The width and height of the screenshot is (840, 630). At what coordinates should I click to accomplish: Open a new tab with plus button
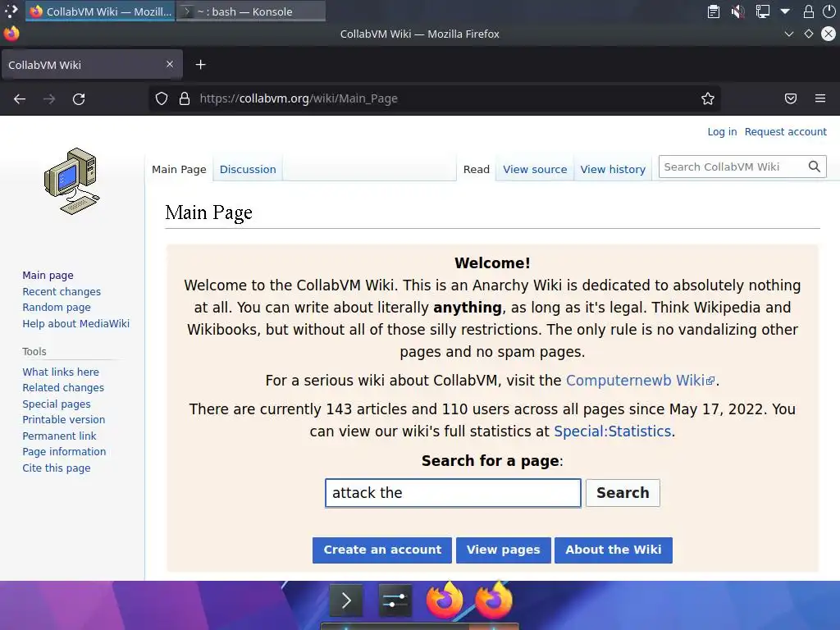point(200,65)
